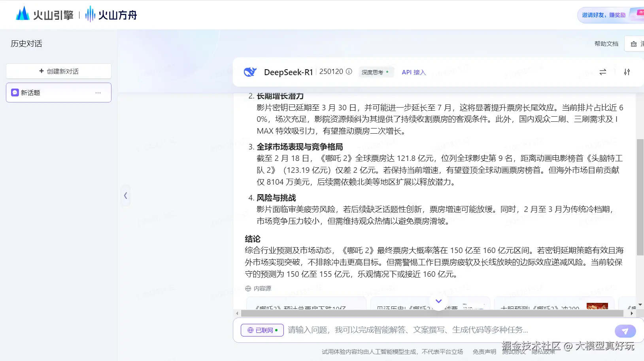Click the vertical scrollbar thumb of the chat
Viewport: 644px width, 361px height.
(x=640, y=197)
